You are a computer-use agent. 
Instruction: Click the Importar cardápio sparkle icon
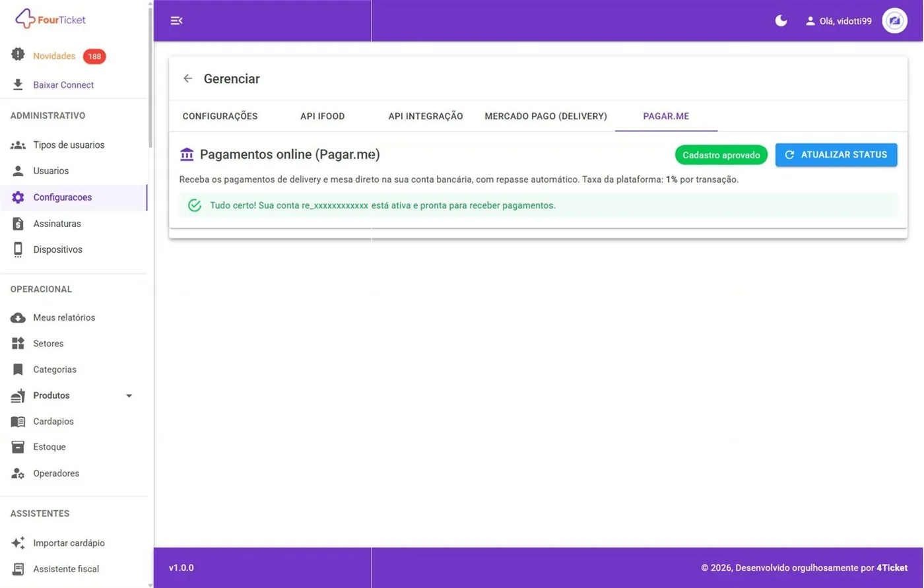[18, 542]
